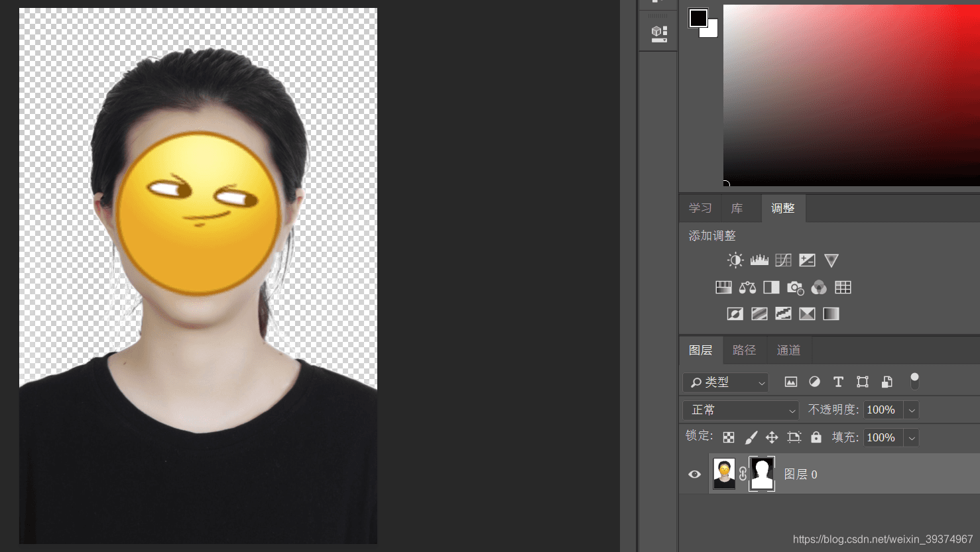Click the layer name 图层 0
Viewport: 980px width, 552px height.
(800, 474)
